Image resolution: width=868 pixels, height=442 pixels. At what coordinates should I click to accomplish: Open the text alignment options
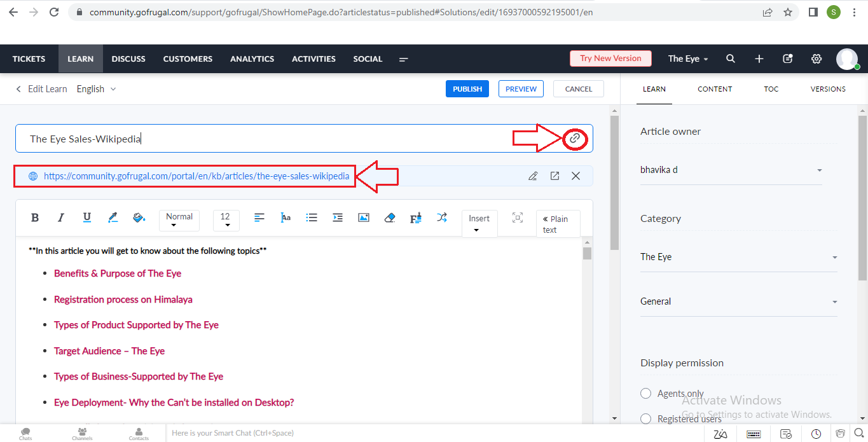(259, 218)
